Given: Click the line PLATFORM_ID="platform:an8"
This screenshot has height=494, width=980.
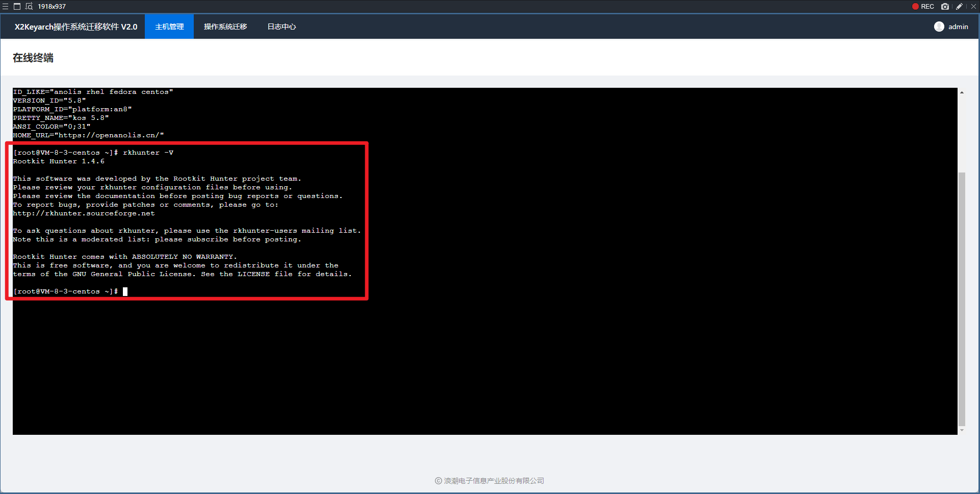Looking at the screenshot, I should pyautogui.click(x=72, y=109).
